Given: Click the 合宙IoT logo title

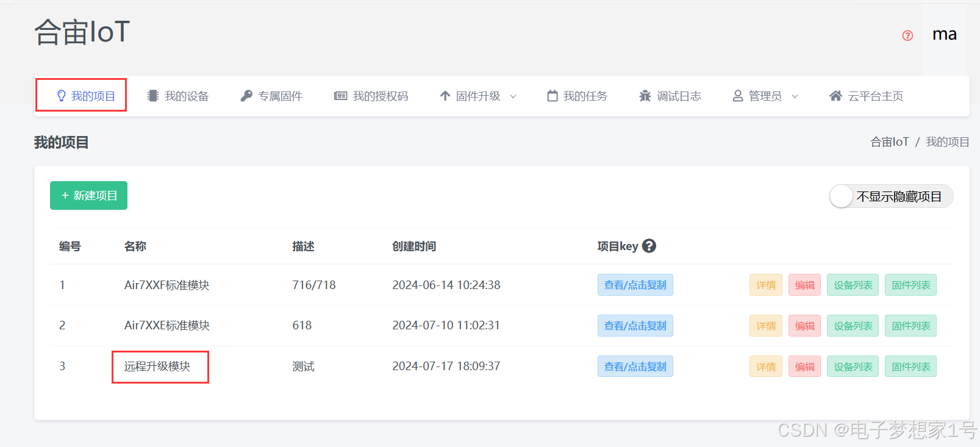Looking at the screenshot, I should point(82,32).
